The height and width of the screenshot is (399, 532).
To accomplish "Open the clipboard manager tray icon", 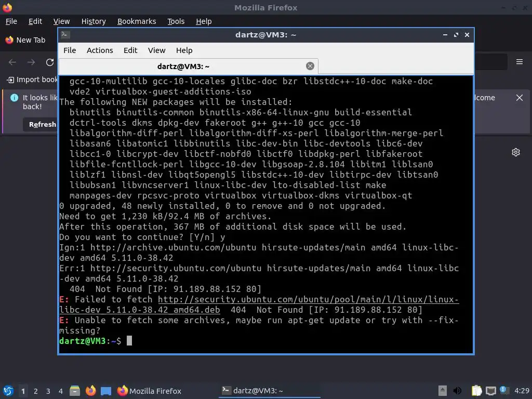I will click(477, 391).
